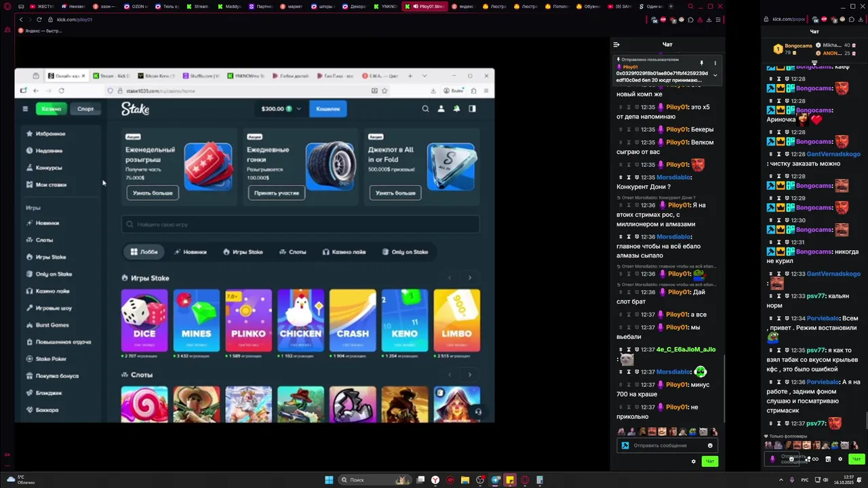This screenshot has height=488, width=868.
Task: Click the Принять участие button
Action: pos(276,192)
